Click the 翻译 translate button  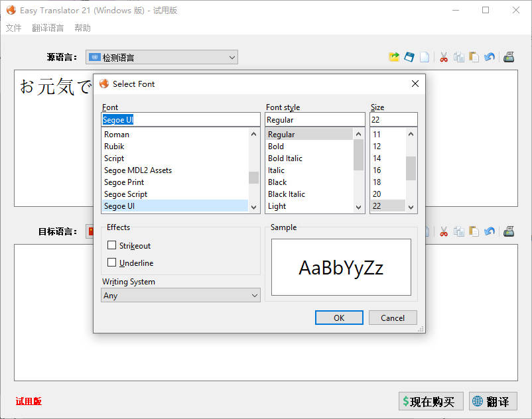(x=493, y=401)
